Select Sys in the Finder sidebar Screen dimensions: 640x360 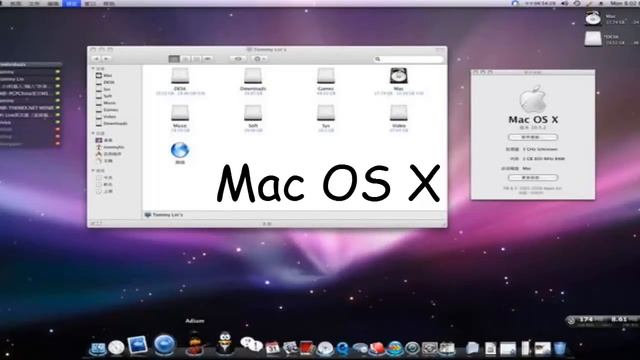(107, 89)
